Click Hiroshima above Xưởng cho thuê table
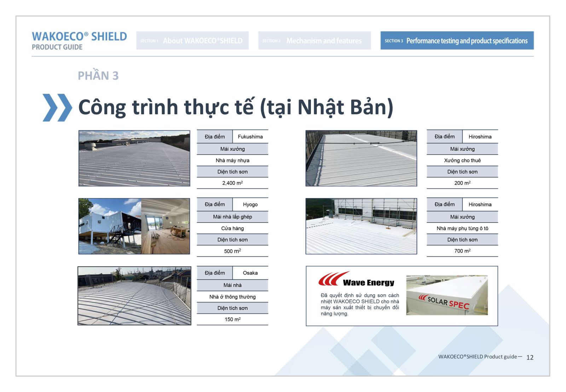The height and width of the screenshot is (392, 566). coord(480,137)
